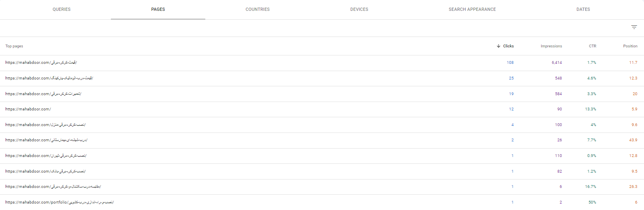Open the Search Appearance tab
This screenshot has height=210, width=644.
472,9
